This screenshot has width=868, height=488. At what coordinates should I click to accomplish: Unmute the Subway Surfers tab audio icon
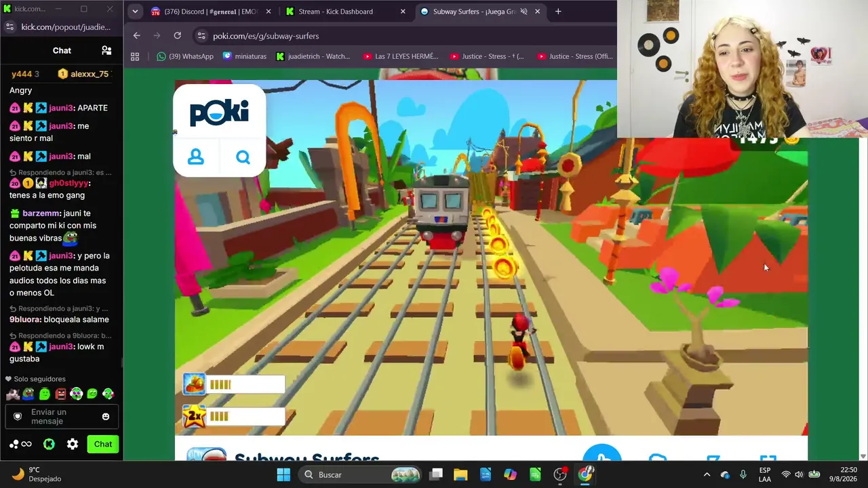524,12
